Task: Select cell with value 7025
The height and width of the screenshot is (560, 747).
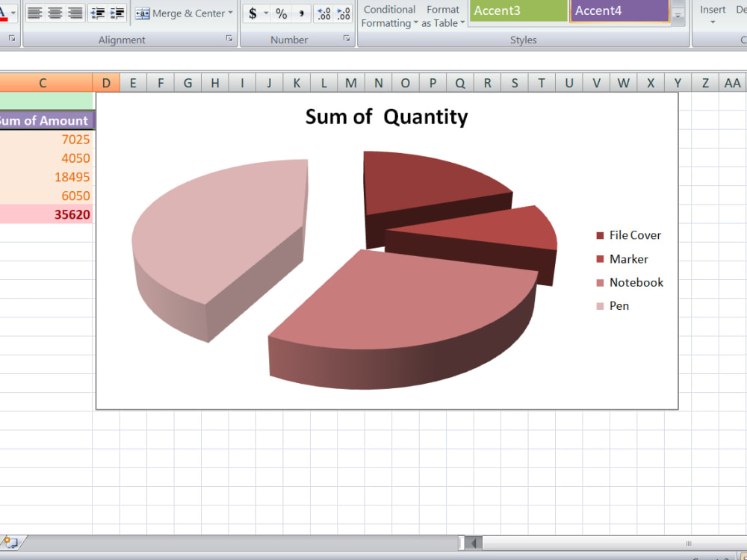Action: (46, 139)
